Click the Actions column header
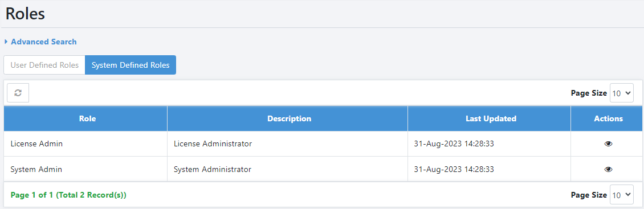This screenshot has width=644, height=209. tap(608, 118)
